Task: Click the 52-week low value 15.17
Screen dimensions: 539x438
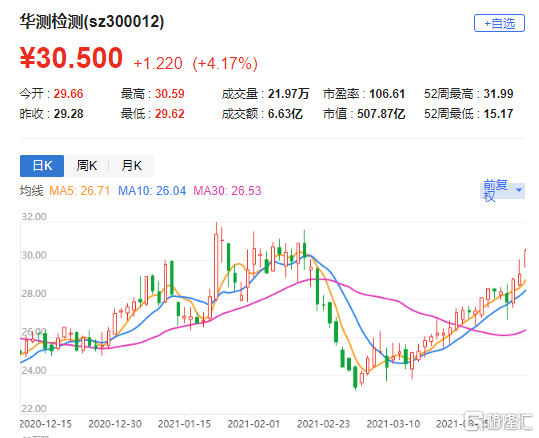Action: click(498, 114)
